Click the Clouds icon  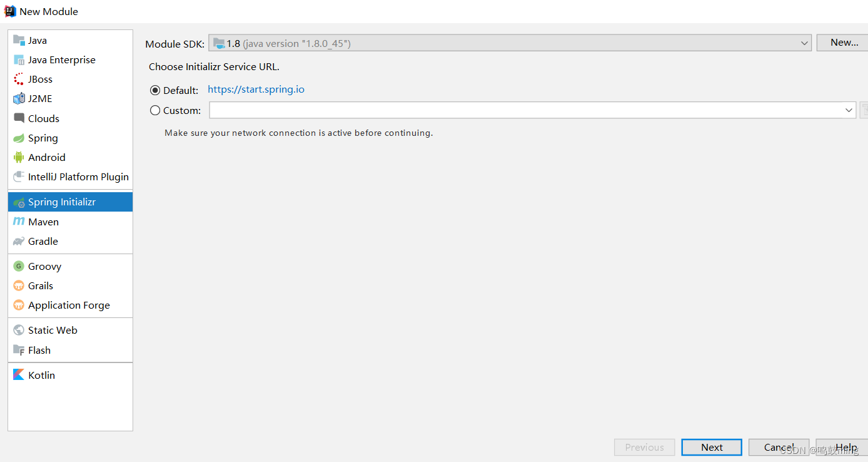[19, 118]
